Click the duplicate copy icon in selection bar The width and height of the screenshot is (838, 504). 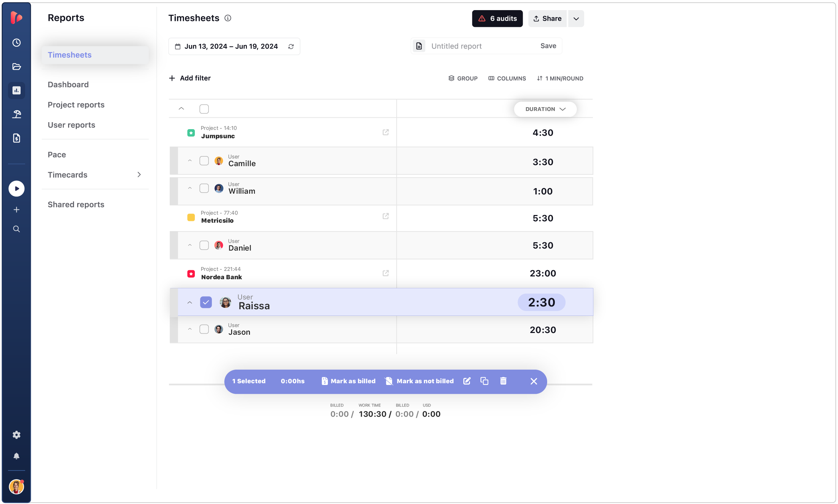[x=484, y=381]
